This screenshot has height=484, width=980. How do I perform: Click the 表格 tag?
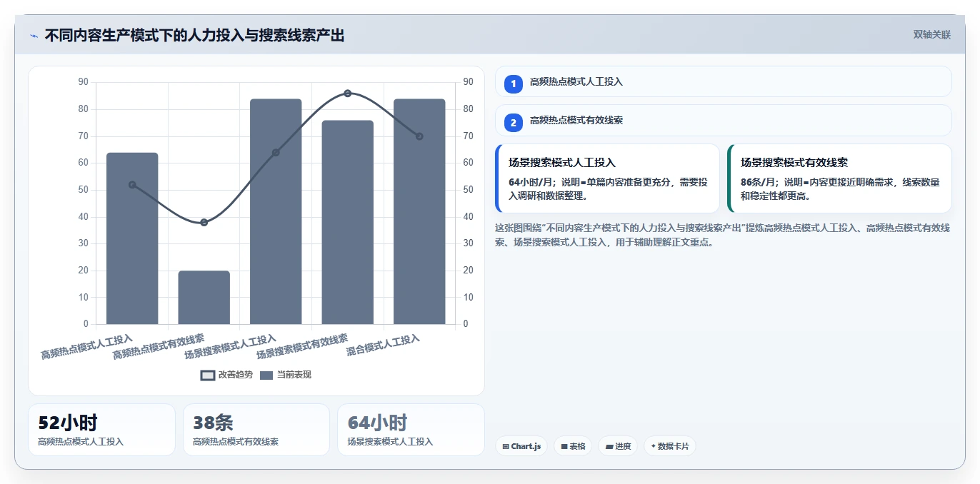(x=573, y=446)
